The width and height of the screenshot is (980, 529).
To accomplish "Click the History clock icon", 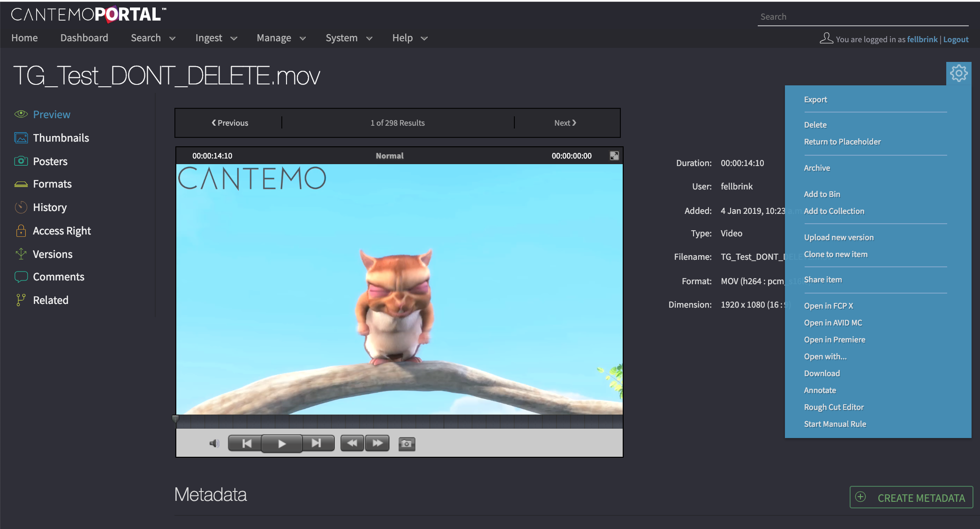I will tap(21, 207).
